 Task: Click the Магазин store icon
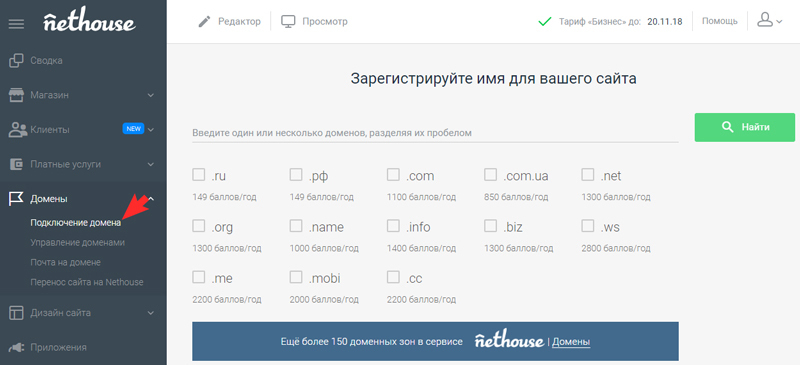16,95
